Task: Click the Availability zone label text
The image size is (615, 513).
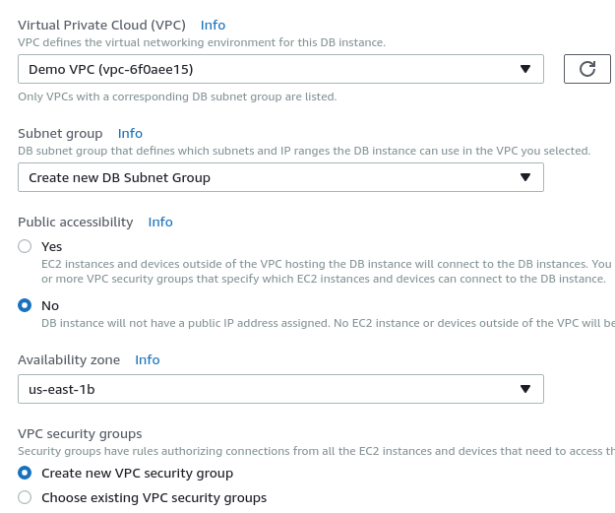Action: [x=69, y=360]
